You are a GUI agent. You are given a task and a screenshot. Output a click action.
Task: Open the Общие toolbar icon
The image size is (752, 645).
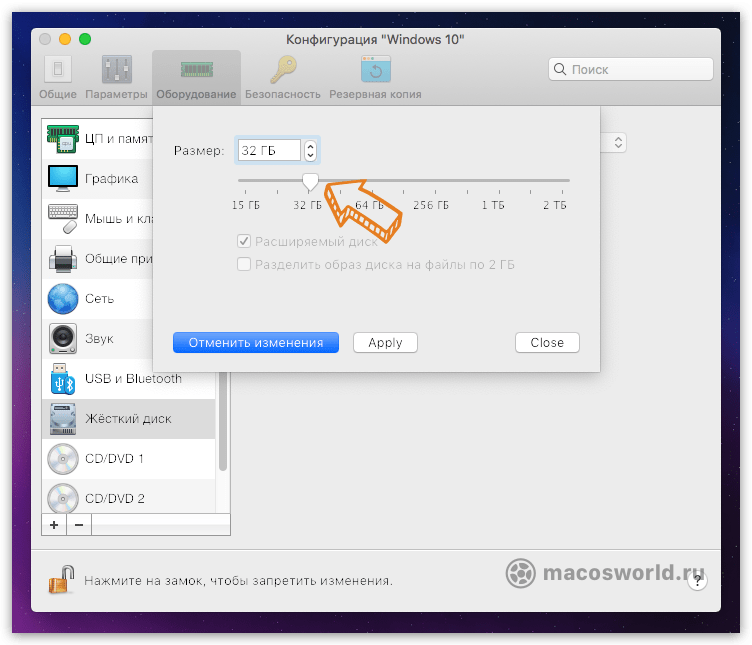coord(58,69)
